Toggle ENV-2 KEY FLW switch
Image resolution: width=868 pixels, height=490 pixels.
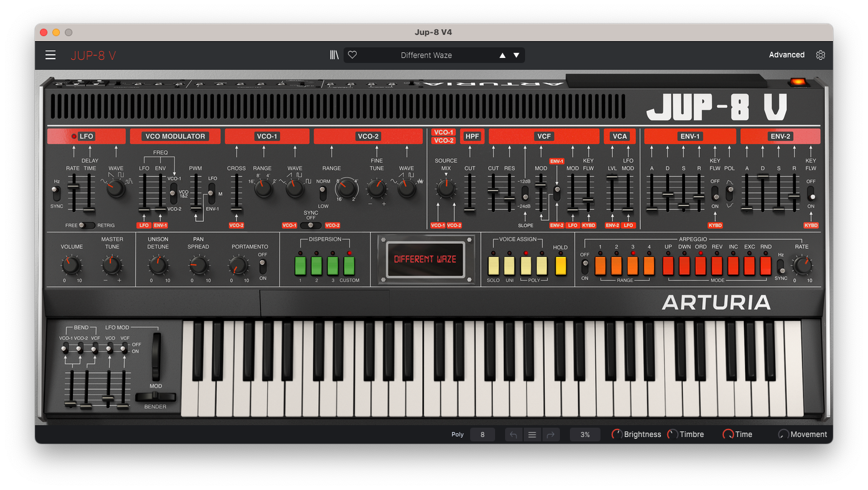click(x=811, y=194)
